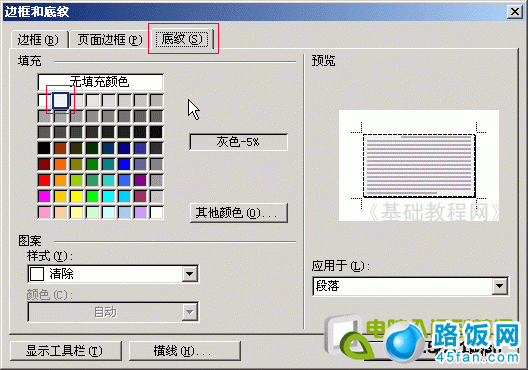Select the lavender swatch
528x370 pixels.
140,213
